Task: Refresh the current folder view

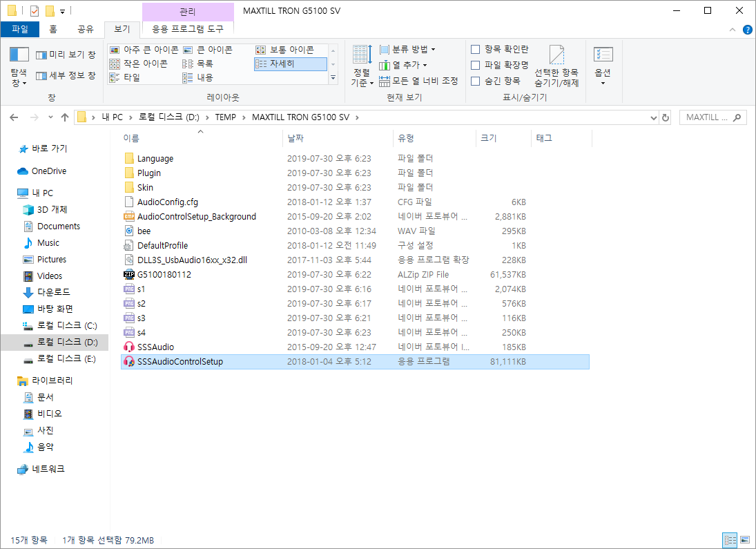Action: [x=666, y=117]
